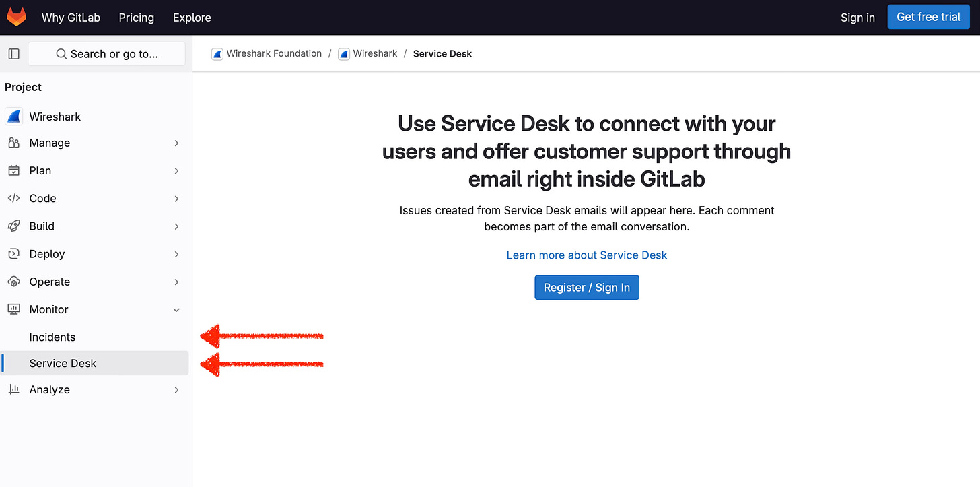The width and height of the screenshot is (980, 487).
Task: Open Explore in top navigation
Action: (192, 18)
